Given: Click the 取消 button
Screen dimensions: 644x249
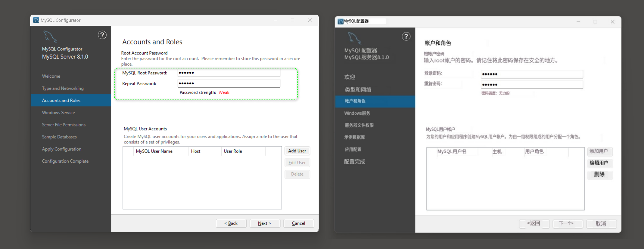Looking at the screenshot, I should click(x=601, y=224).
